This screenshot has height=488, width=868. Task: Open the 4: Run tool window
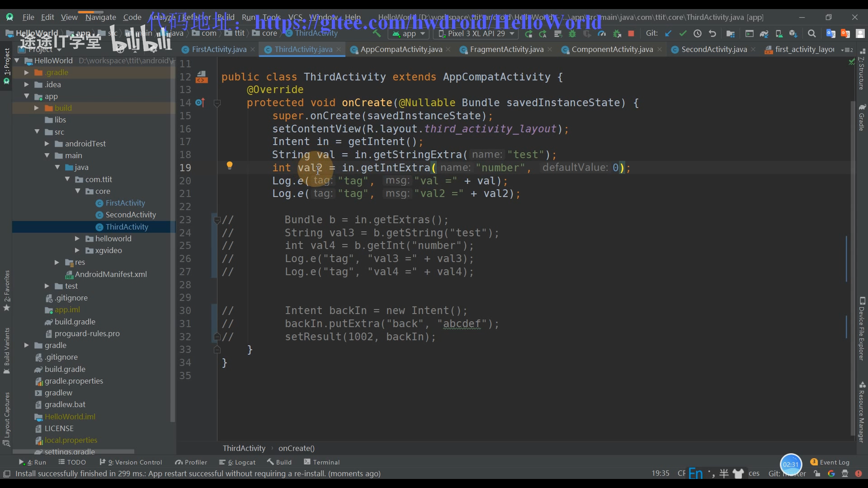pyautogui.click(x=33, y=462)
